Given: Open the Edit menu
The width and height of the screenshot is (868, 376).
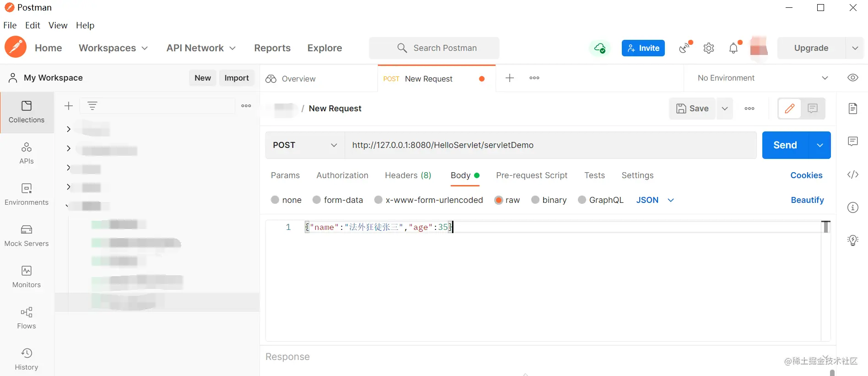Looking at the screenshot, I should click(x=32, y=25).
